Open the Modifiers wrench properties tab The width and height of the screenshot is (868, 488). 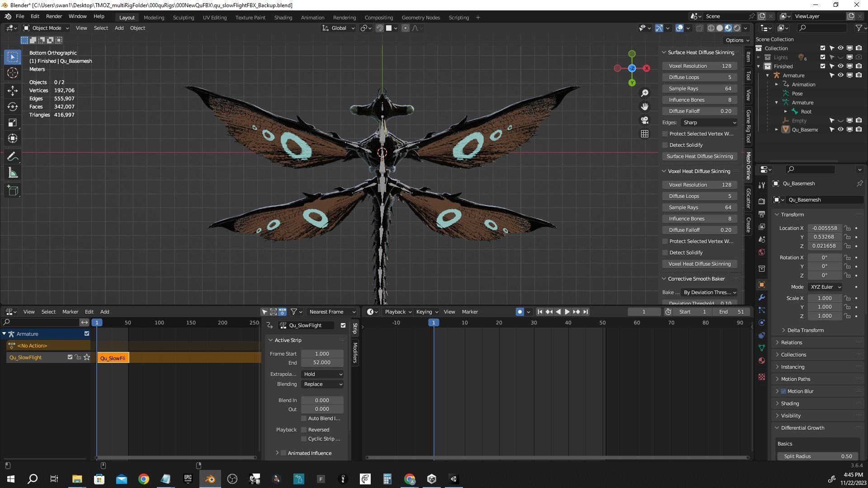pyautogui.click(x=762, y=297)
